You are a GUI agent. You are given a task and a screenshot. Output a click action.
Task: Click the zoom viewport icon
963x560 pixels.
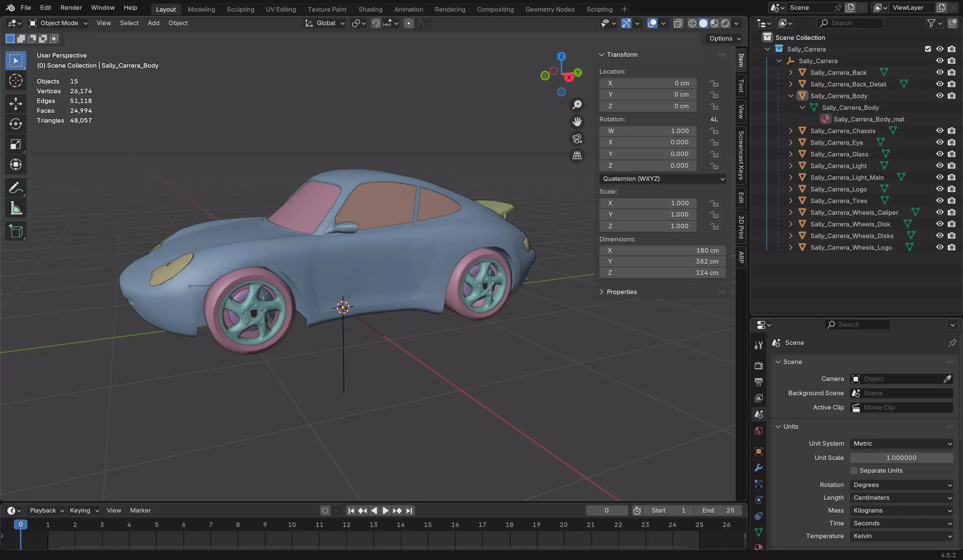tap(577, 105)
